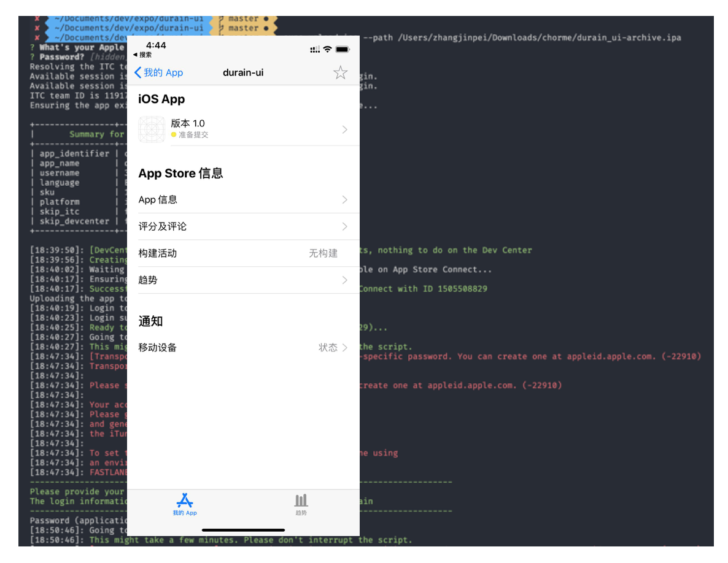Favorite durain-ui with the star icon

(x=340, y=72)
